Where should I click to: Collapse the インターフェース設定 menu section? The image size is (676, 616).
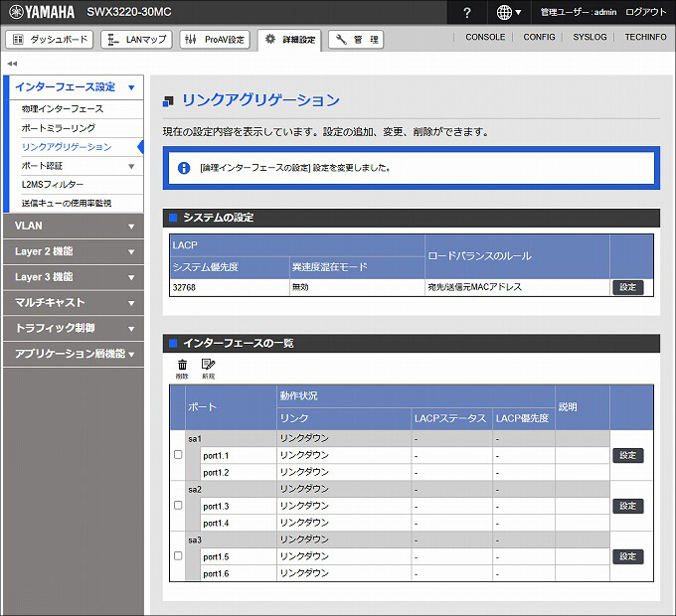(74, 87)
